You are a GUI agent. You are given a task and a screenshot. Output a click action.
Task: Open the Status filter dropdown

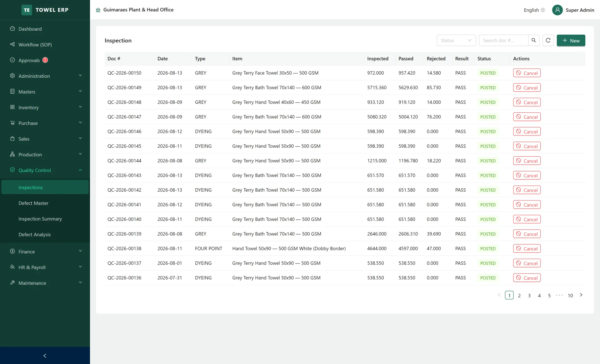[456, 40]
